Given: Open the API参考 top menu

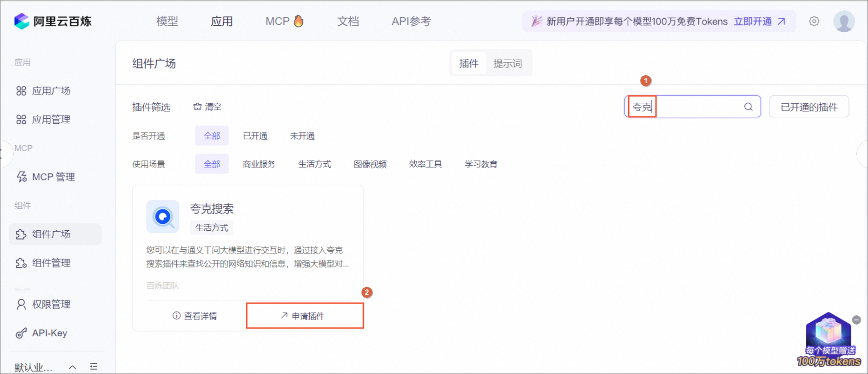Looking at the screenshot, I should tap(411, 21).
